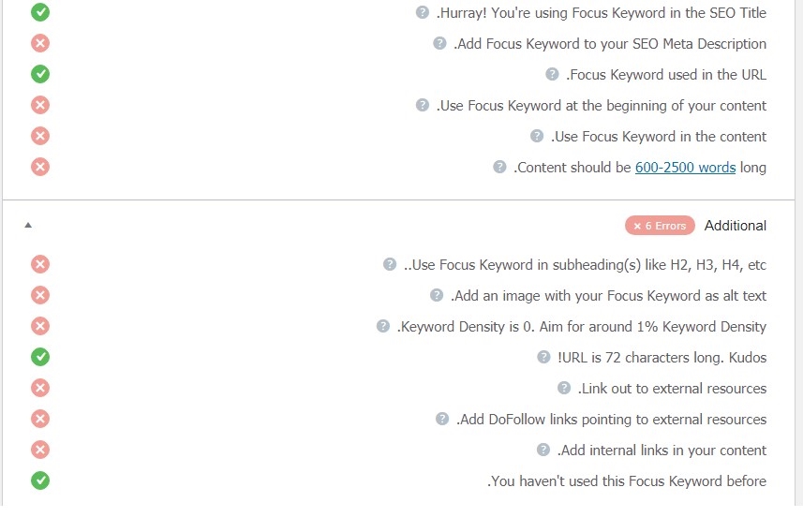Click help icon beside SEO Title check
Screen dimensions: 803x532
click(x=423, y=13)
